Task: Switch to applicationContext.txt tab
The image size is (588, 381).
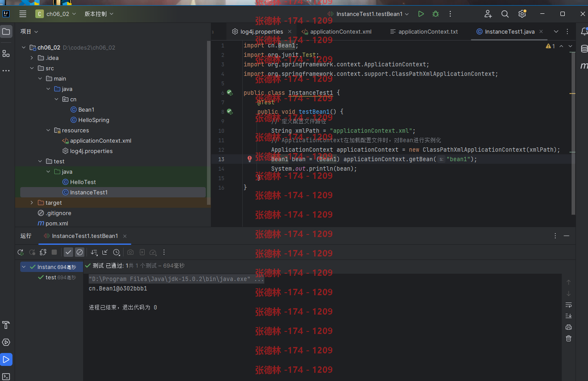Action: (424, 31)
